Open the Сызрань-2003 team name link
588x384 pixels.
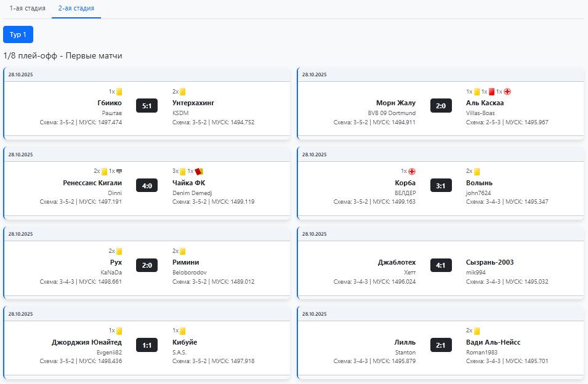coord(489,262)
